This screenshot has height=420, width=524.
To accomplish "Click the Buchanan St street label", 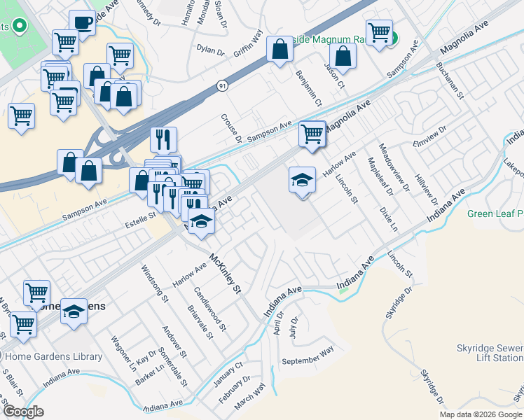I will point(450,80).
